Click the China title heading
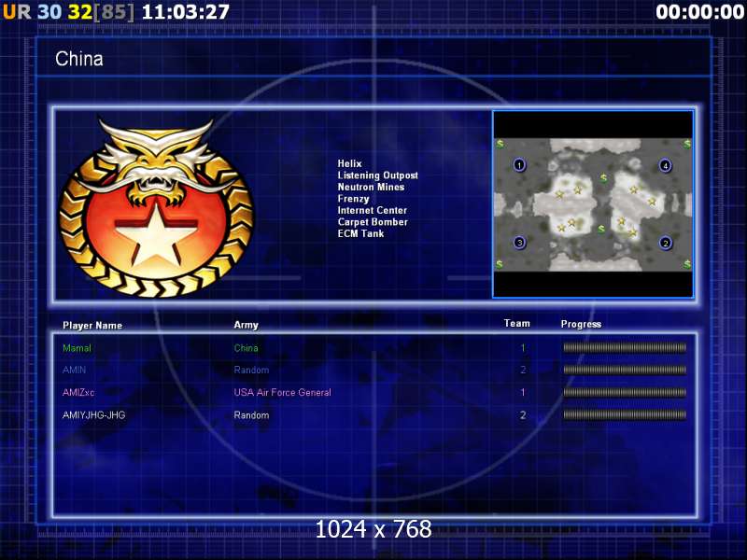 [x=79, y=59]
